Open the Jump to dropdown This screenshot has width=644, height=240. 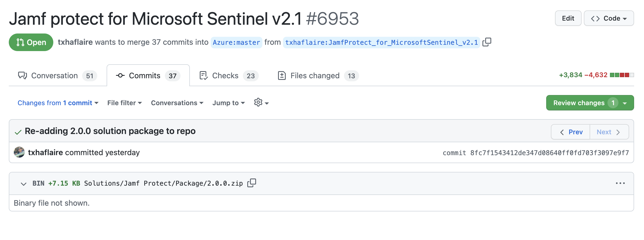(x=228, y=103)
